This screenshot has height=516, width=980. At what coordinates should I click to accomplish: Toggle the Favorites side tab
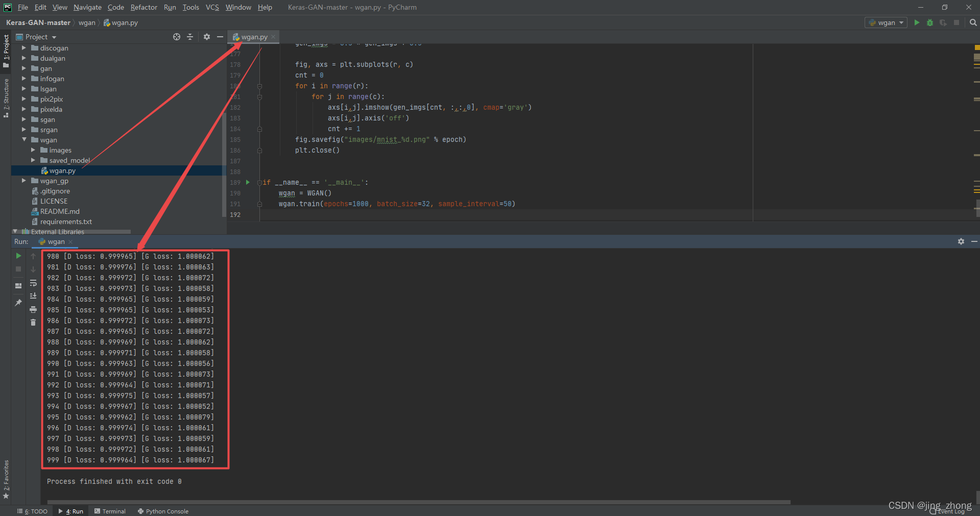pos(6,480)
